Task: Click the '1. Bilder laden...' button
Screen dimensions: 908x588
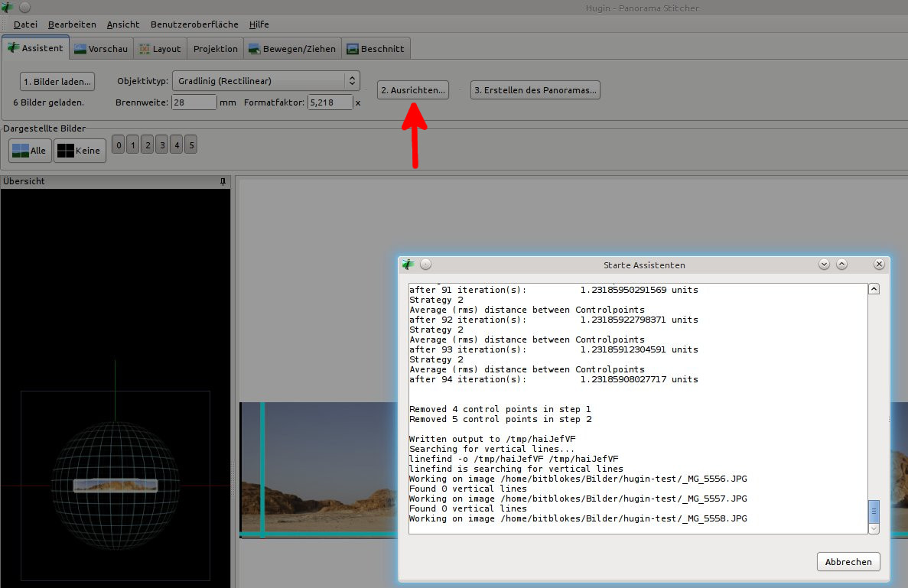Action: pyautogui.click(x=57, y=82)
